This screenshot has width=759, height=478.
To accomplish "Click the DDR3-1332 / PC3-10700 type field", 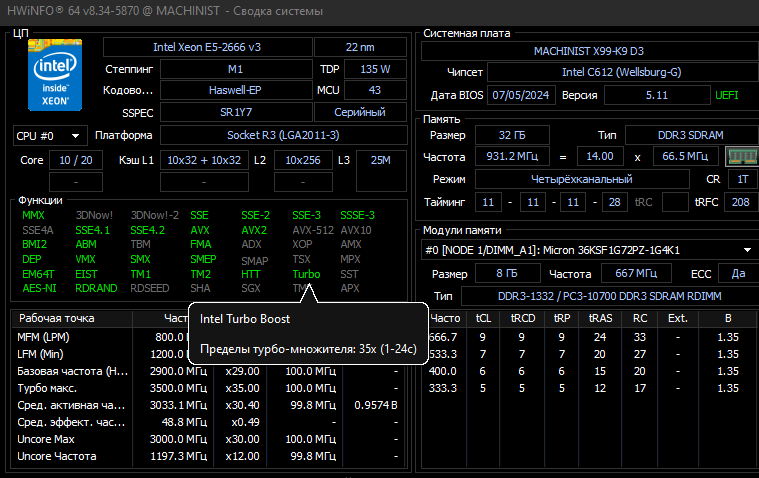I will pyautogui.click(x=610, y=296).
